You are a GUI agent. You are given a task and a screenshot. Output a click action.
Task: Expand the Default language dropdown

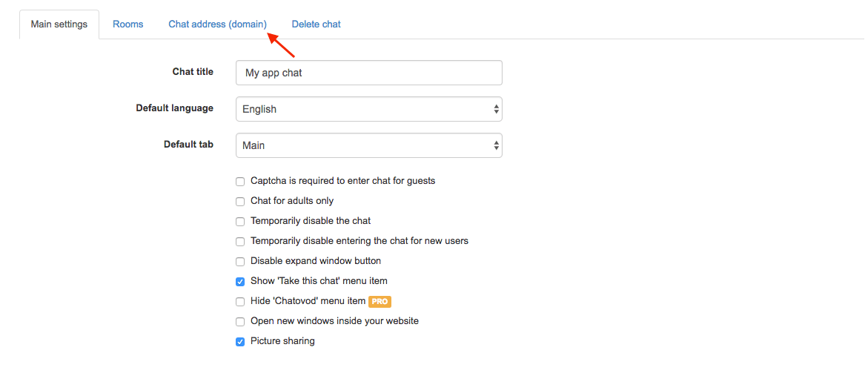pos(368,109)
